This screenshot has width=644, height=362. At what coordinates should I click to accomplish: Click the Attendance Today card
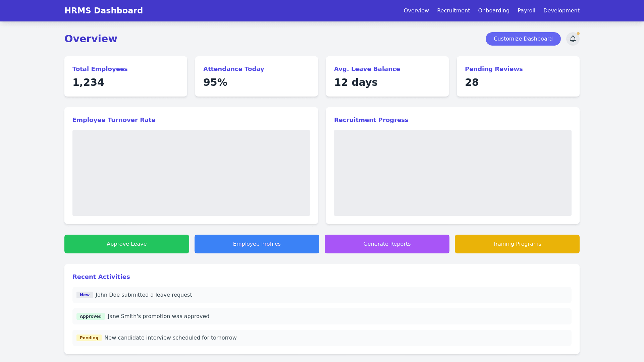click(256, 76)
